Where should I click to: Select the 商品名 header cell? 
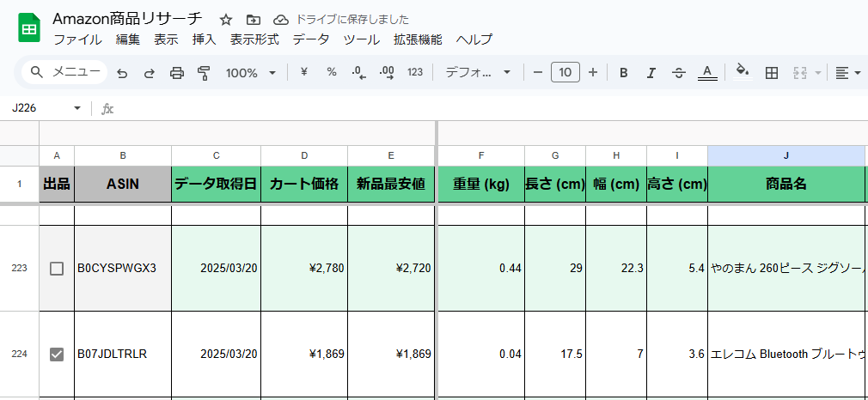[786, 185]
